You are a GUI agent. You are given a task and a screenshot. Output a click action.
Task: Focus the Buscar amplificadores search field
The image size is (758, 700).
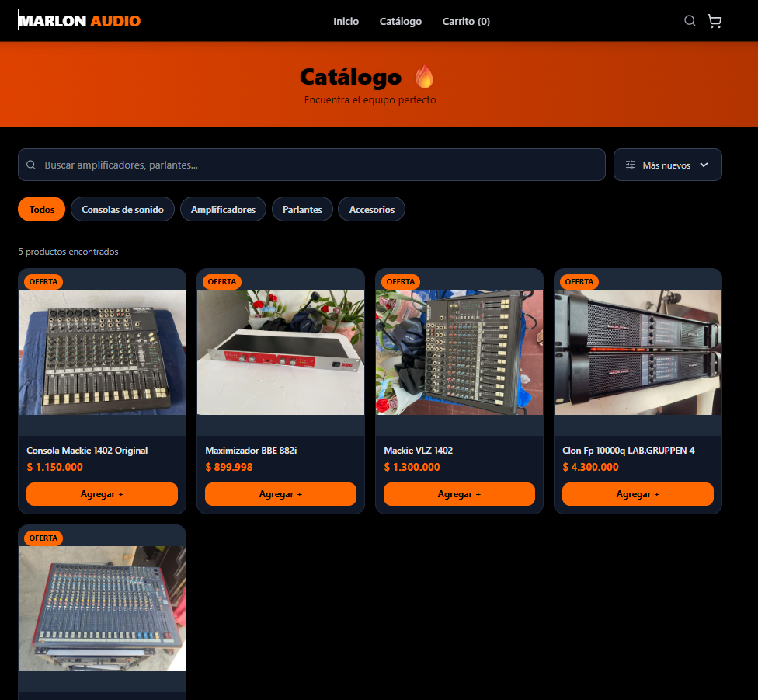coord(311,165)
